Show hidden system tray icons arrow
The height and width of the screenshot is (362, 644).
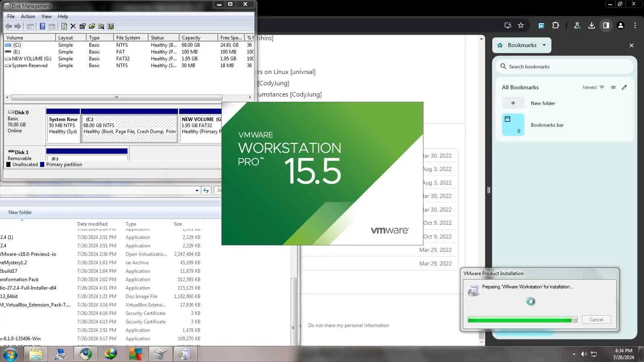(x=574, y=354)
